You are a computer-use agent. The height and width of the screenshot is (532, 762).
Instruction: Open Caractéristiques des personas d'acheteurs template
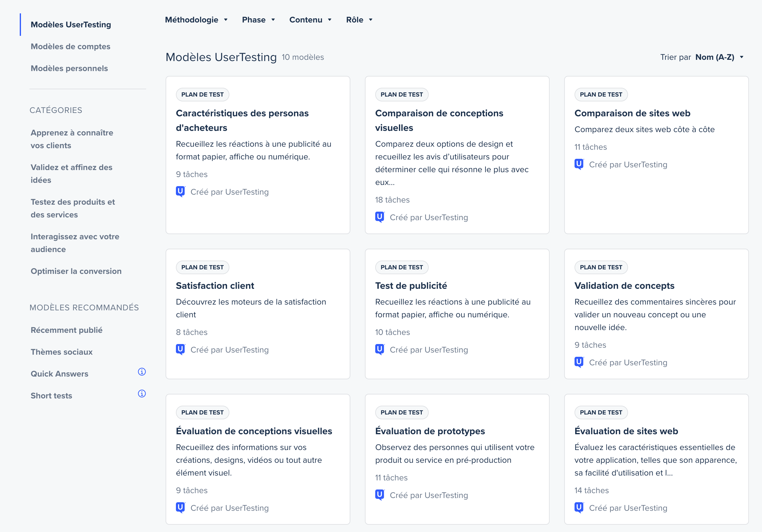pos(242,120)
